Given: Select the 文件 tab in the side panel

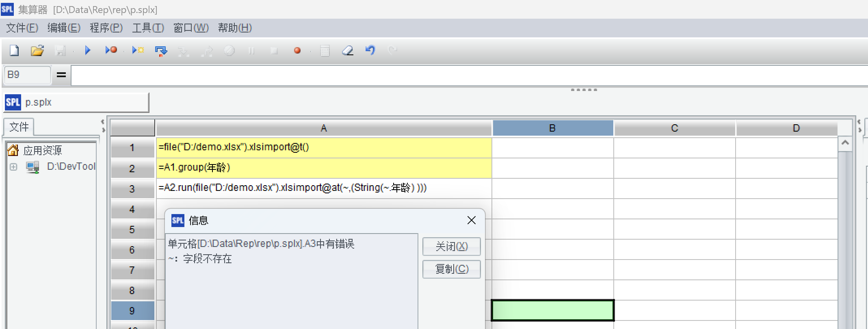Looking at the screenshot, I should tap(19, 127).
